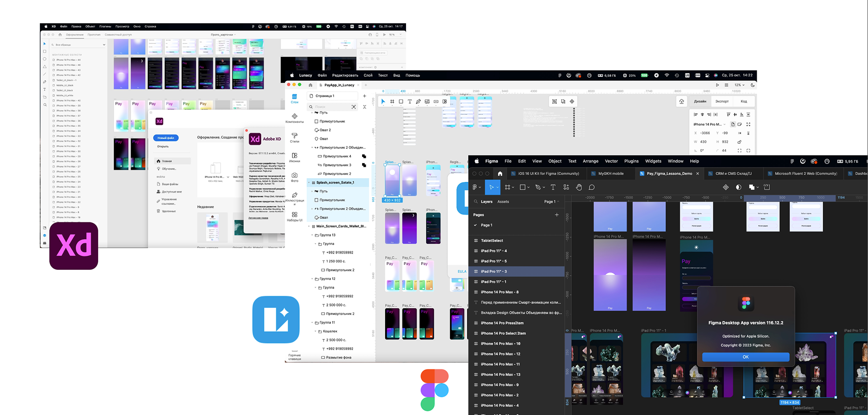The width and height of the screenshot is (868, 415).
Task: Select the Hand tool in Figma
Action: (579, 187)
